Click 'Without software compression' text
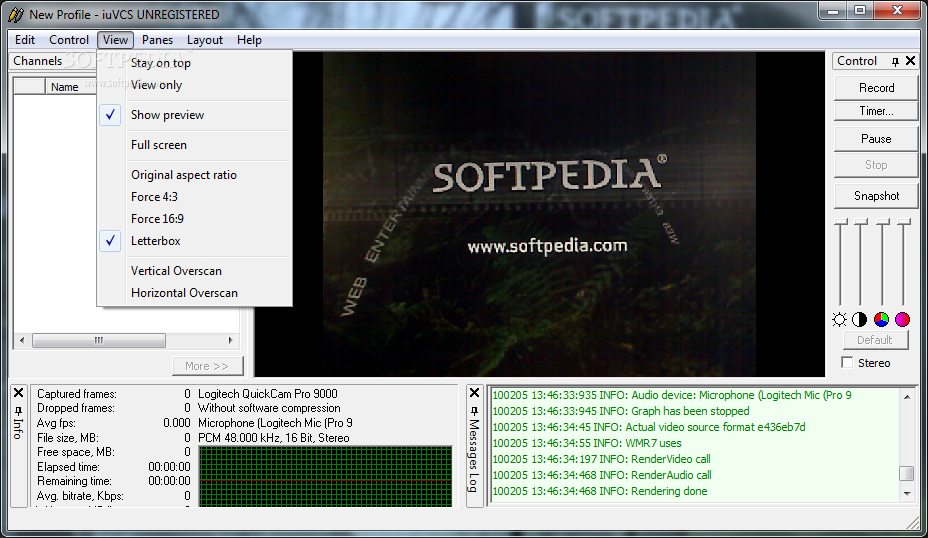The image size is (928, 538). [269, 408]
